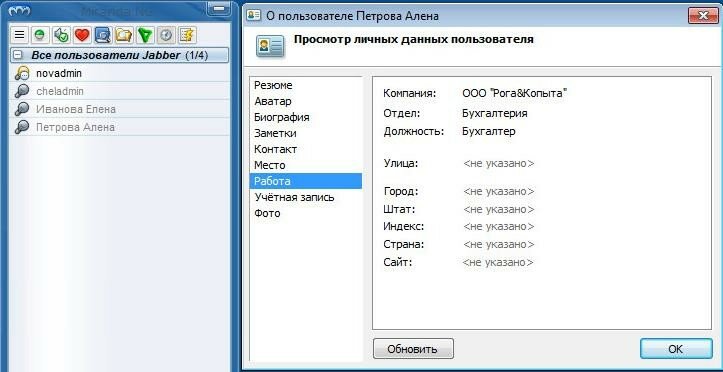Screen dimensions: 723x372
Task: Click the notes with lightning icon
Action: (x=187, y=35)
